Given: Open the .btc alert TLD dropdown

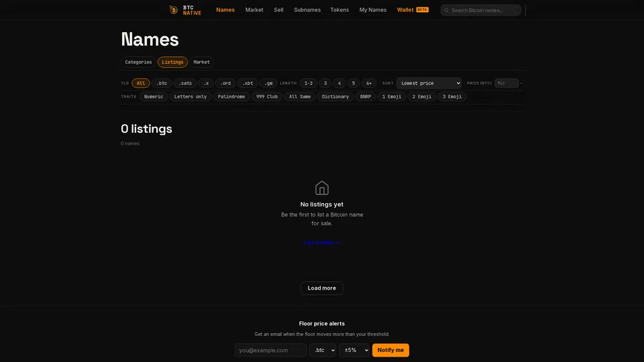Looking at the screenshot, I should pos(323,350).
